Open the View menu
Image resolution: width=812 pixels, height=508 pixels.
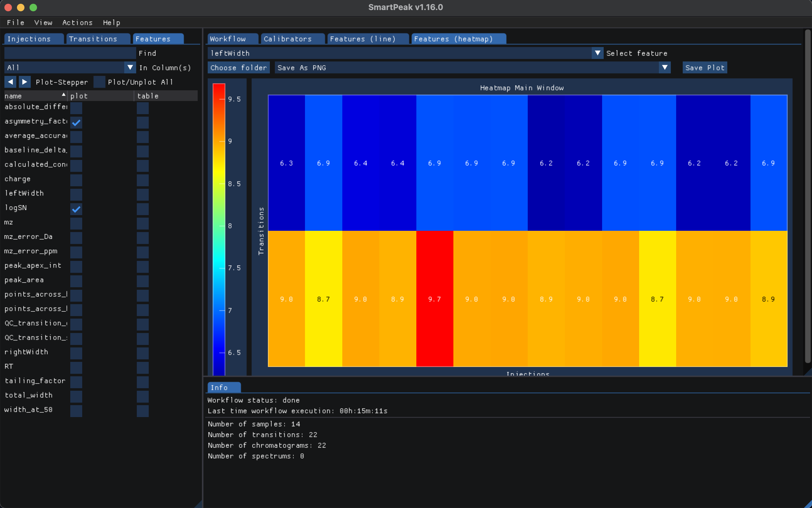point(43,23)
